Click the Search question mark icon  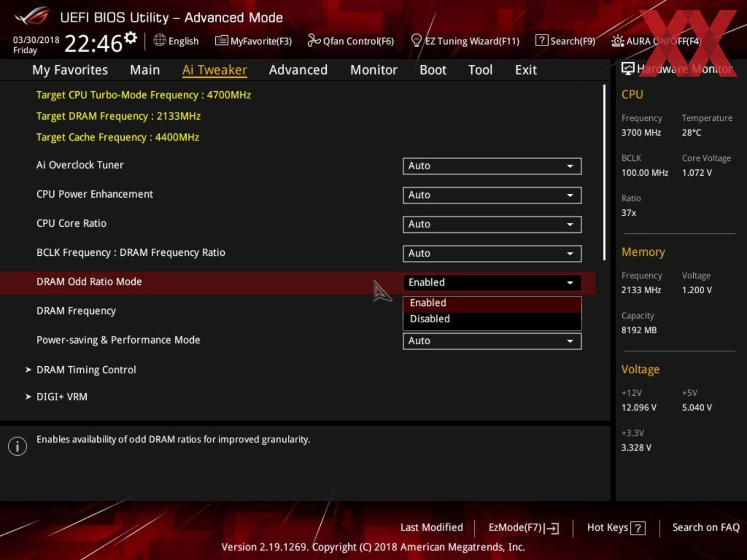(x=542, y=40)
